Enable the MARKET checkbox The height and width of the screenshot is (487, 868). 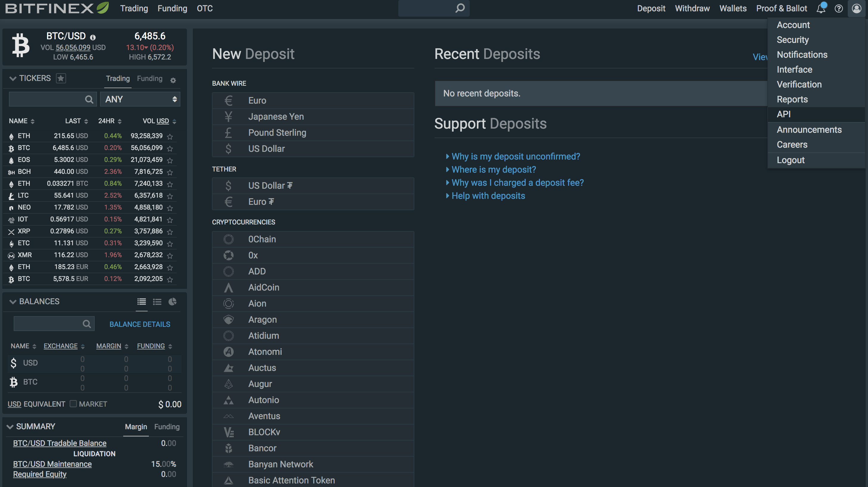73,404
